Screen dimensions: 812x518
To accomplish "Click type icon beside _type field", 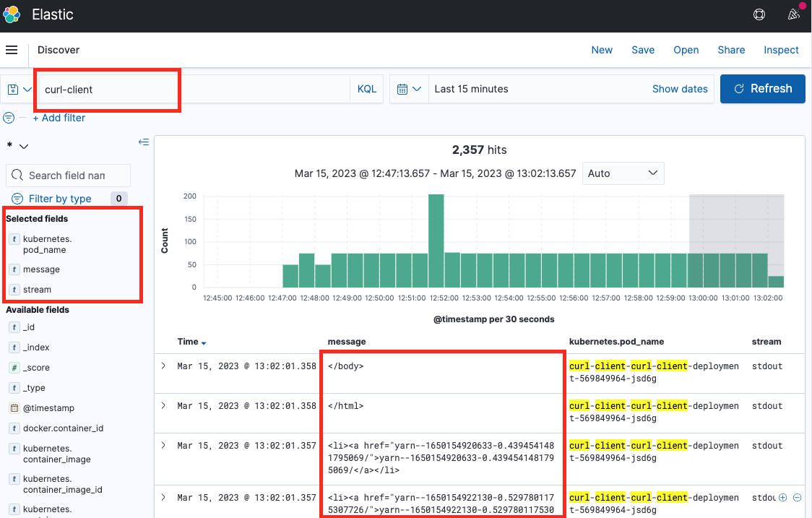I will pos(14,388).
